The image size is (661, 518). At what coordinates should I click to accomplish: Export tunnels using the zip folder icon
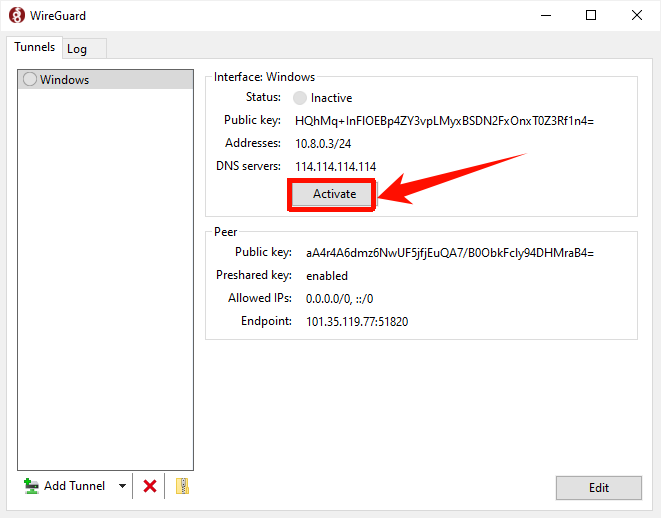(x=182, y=486)
